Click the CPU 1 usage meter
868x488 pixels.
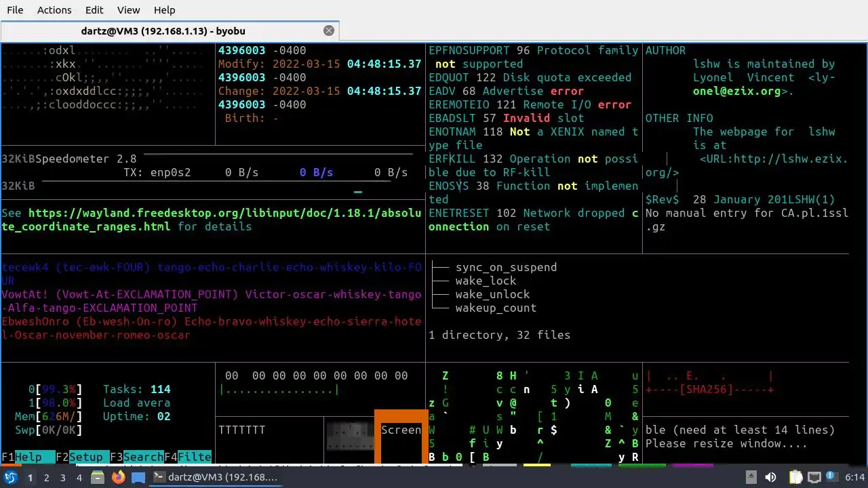56,403
